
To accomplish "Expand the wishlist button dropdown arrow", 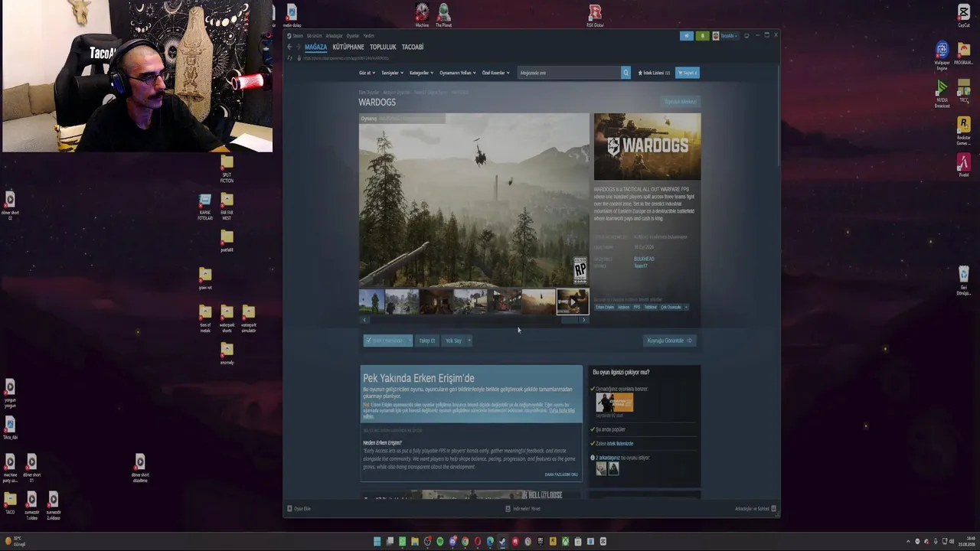I will 410,341.
